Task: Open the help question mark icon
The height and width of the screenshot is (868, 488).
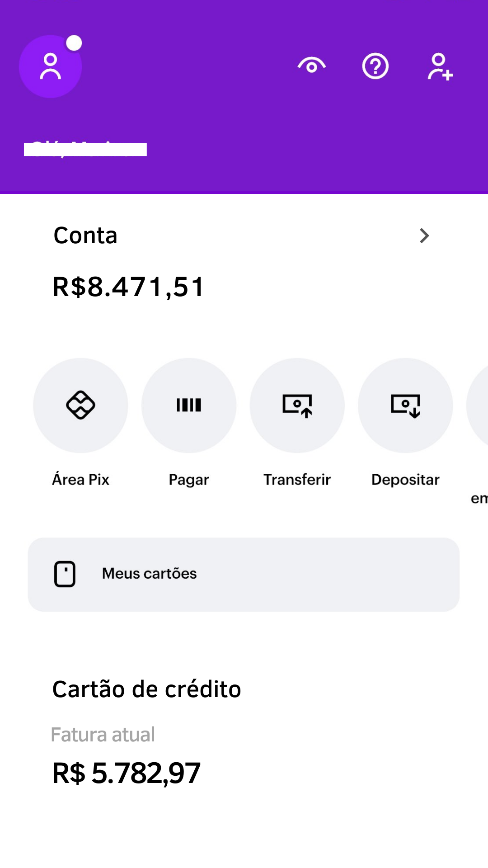Action: tap(375, 66)
